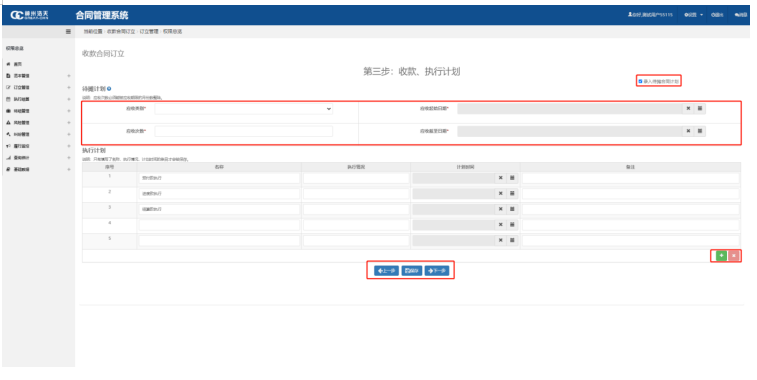757x380 pixels.
Task: Expand 基础数据 using its plus sign
Action: coord(69,169)
